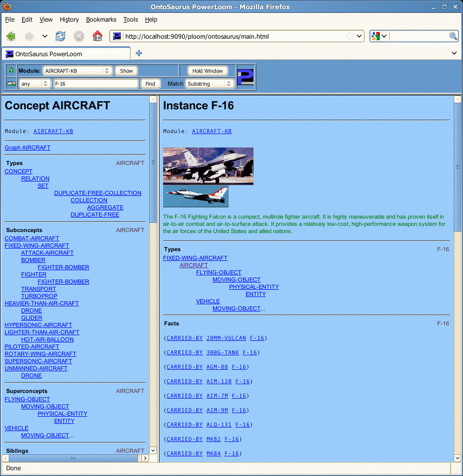The height and width of the screenshot is (476, 463).
Task: Open the back/forward history dropdown arrow
Action: coord(45,36)
